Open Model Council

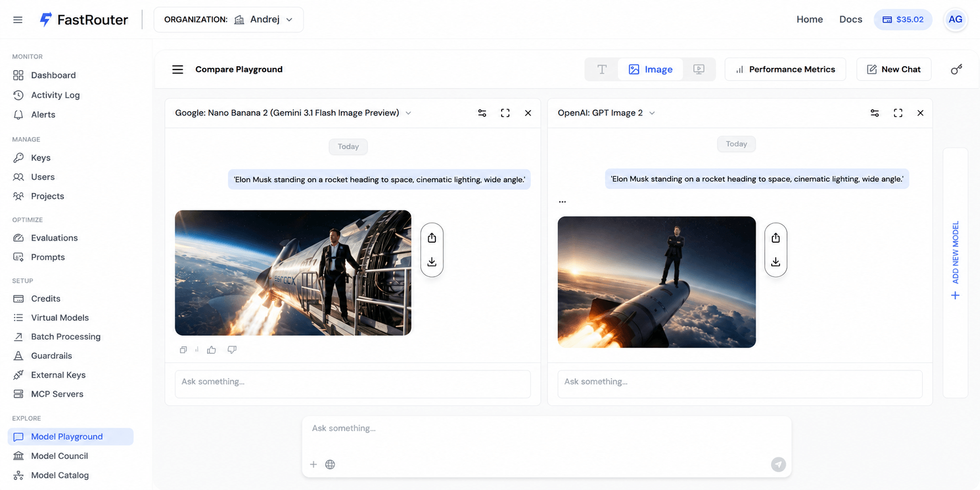pos(60,456)
